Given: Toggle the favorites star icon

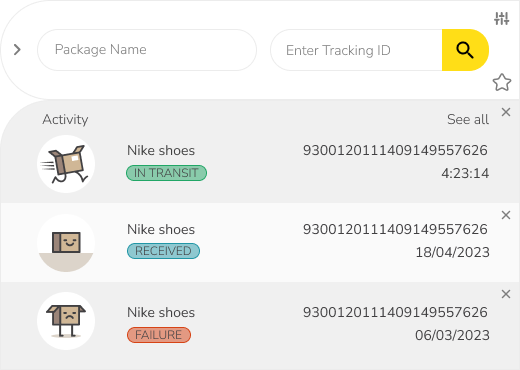Looking at the screenshot, I should tap(502, 82).
